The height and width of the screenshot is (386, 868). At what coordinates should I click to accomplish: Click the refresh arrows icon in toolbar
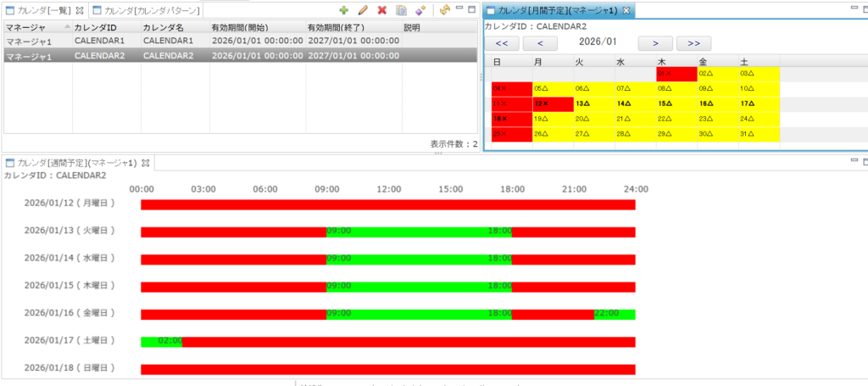(444, 10)
